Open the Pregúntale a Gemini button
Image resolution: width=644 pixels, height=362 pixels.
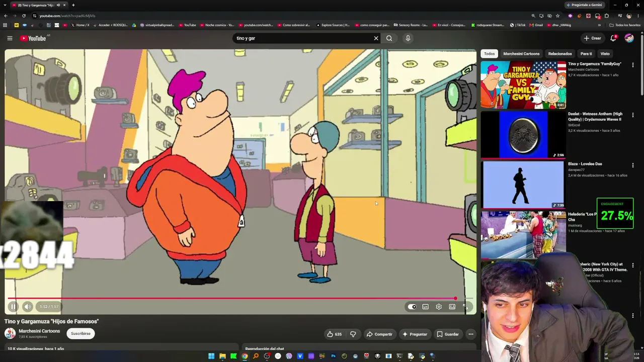584,5
